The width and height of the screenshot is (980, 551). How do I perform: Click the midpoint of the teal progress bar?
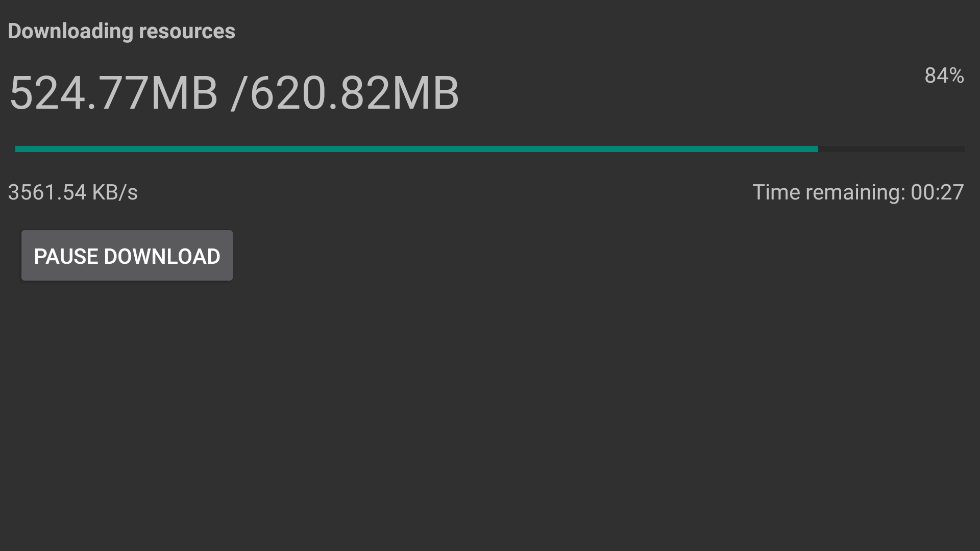click(x=416, y=149)
